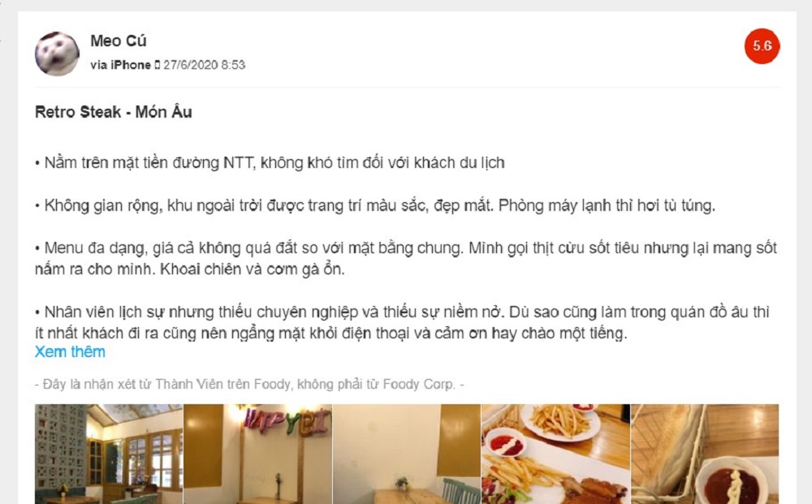This screenshot has height=504, width=812.
Task: Click the small phone icon beside iPhone
Action: point(157,65)
